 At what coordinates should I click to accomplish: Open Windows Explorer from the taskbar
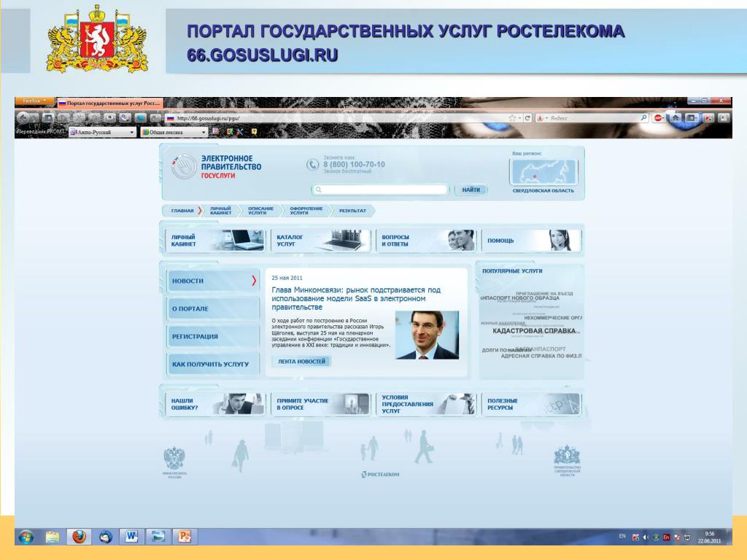[x=53, y=537]
